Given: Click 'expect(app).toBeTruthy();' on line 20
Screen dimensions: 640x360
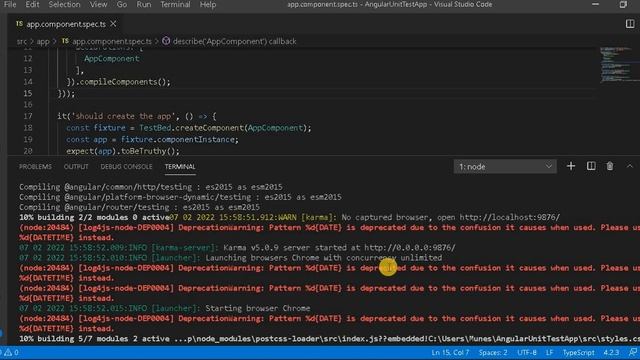Looking at the screenshot, I should click(123, 151).
